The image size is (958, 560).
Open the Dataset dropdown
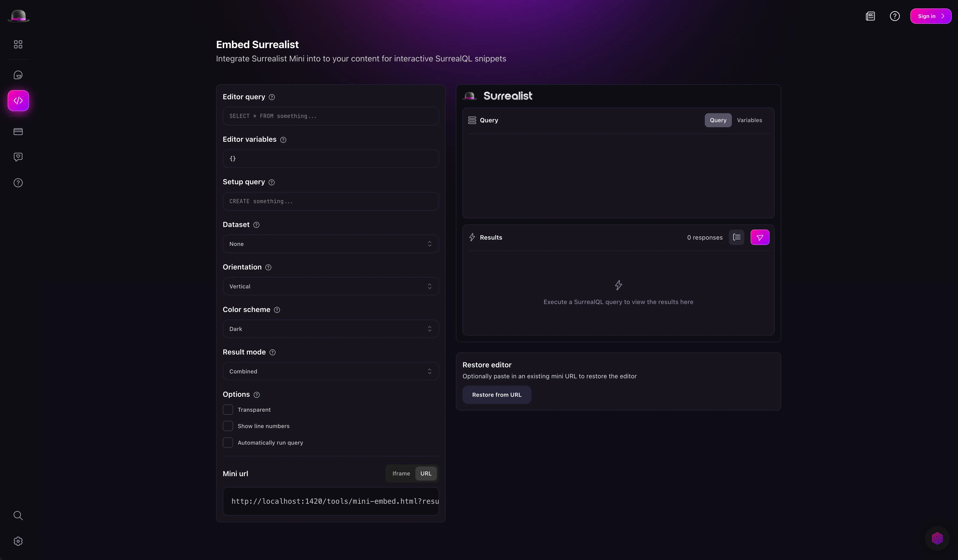pos(330,244)
